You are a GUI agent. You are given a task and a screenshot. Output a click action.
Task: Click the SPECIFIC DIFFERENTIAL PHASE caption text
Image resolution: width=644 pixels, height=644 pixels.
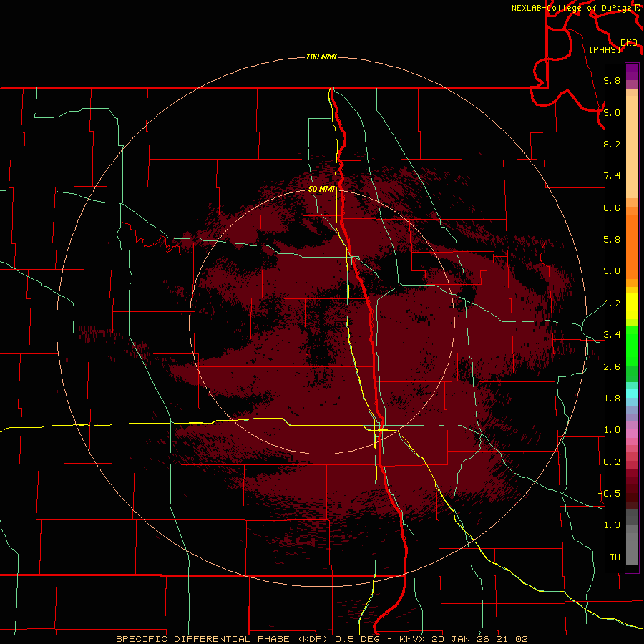click(203, 639)
